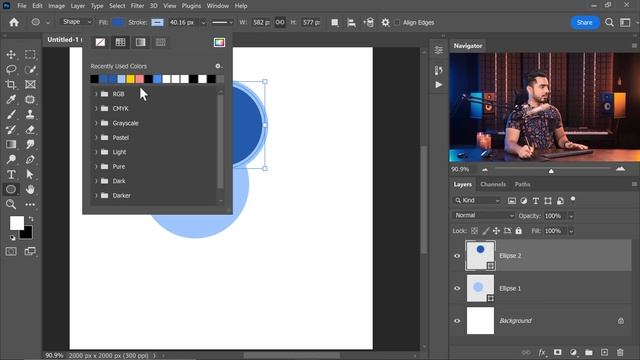Select the Zoom tool
Image resolution: width=640 pixels, height=360 pixels.
[11, 204]
